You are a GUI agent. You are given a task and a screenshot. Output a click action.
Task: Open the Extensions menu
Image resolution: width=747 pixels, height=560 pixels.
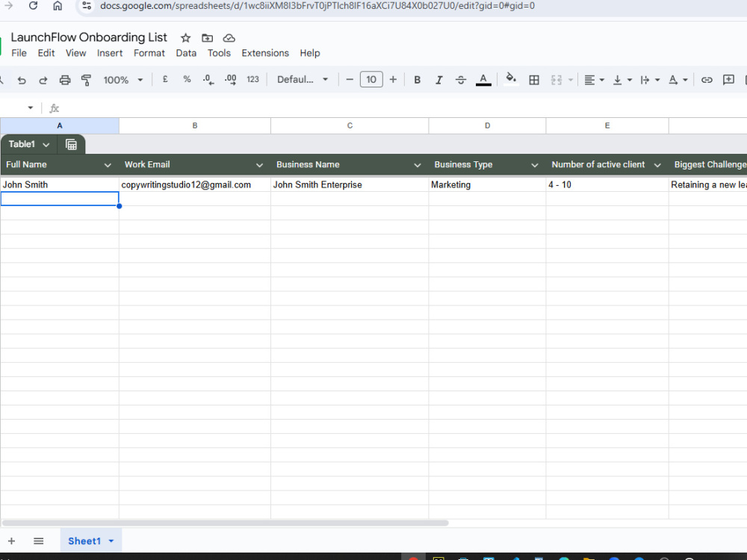point(265,53)
